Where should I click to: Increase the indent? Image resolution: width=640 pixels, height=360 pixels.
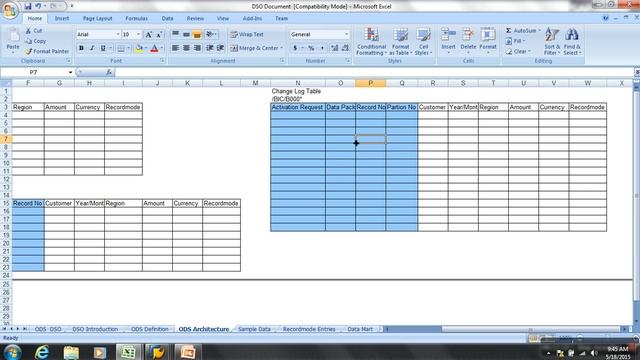[220, 48]
